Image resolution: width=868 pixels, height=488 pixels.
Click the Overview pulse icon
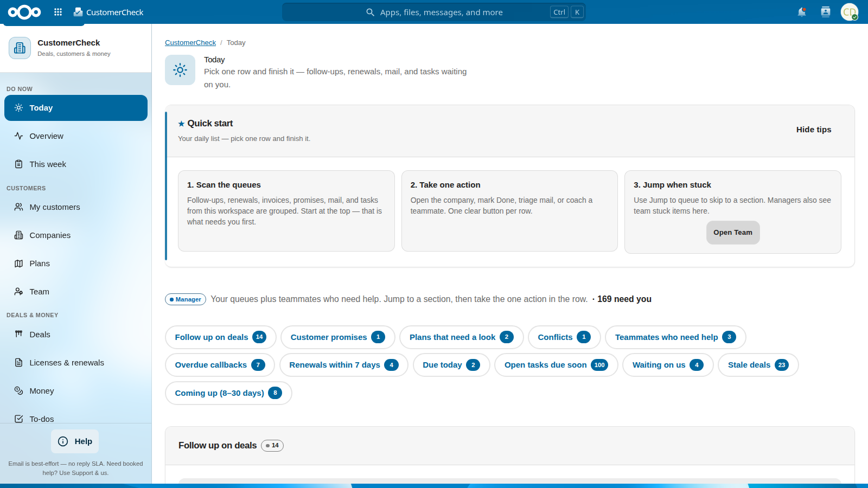(x=19, y=136)
